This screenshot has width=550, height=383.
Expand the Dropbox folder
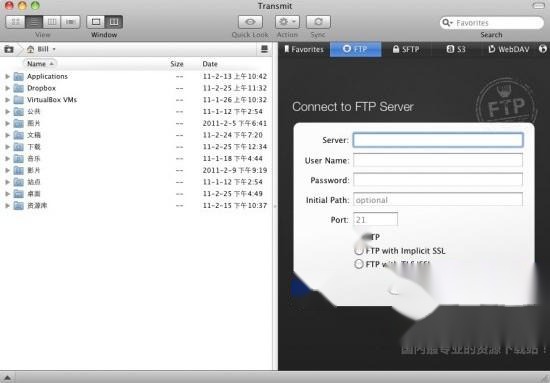coord(7,88)
